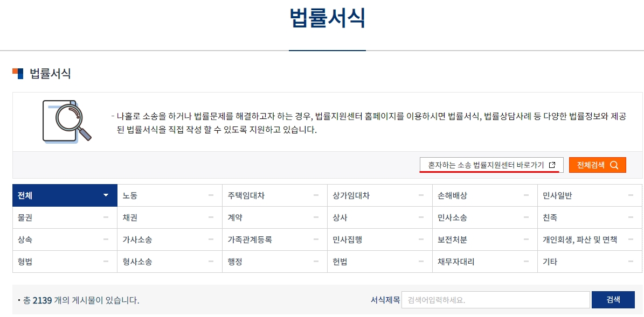Show the 채무자대리 category forms
Screen dimensions: 644x317
[x=484, y=262]
